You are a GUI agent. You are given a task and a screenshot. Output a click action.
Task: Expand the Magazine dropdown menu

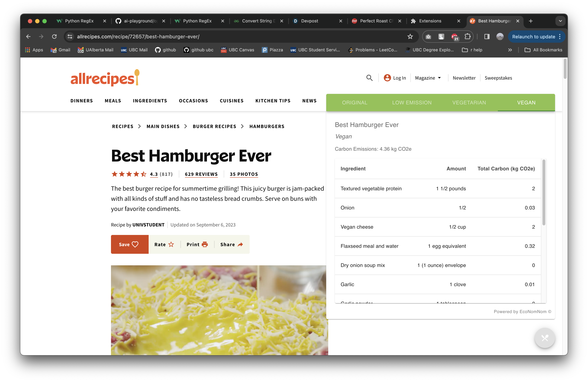[x=428, y=78]
